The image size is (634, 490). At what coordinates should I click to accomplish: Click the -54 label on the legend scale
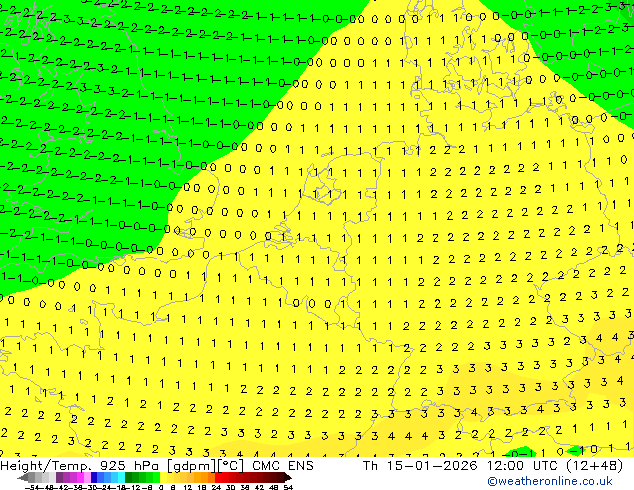click(32, 487)
